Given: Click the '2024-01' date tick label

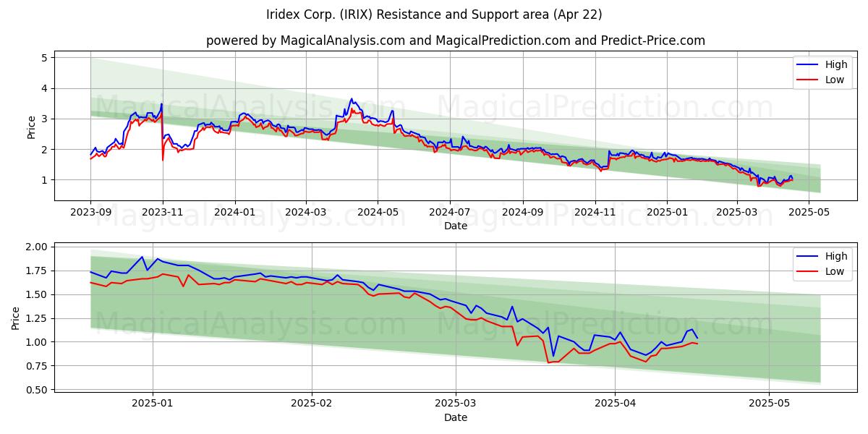Looking at the screenshot, I should (x=234, y=213).
